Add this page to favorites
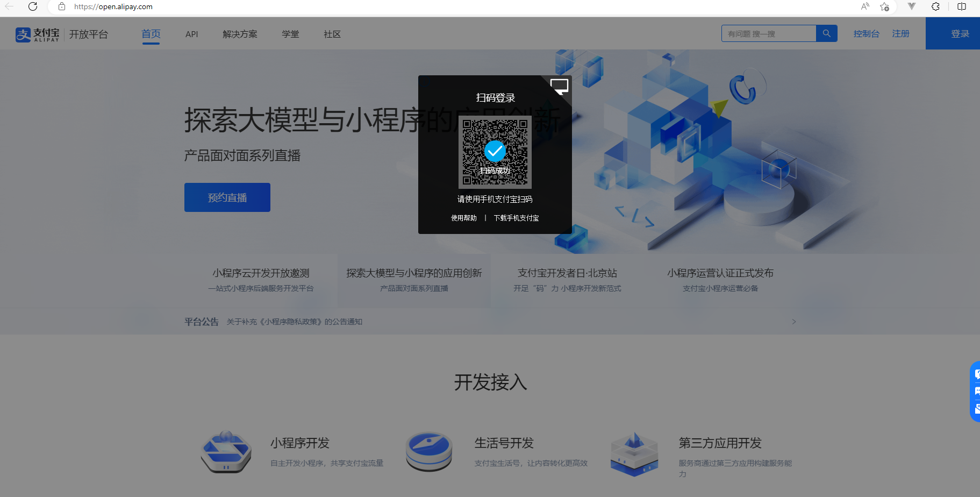The image size is (980, 497). tap(884, 6)
